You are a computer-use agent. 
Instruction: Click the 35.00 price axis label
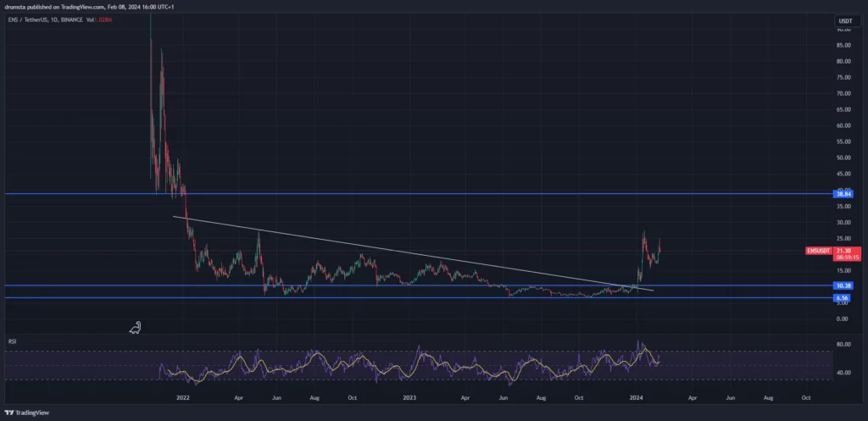pos(843,206)
